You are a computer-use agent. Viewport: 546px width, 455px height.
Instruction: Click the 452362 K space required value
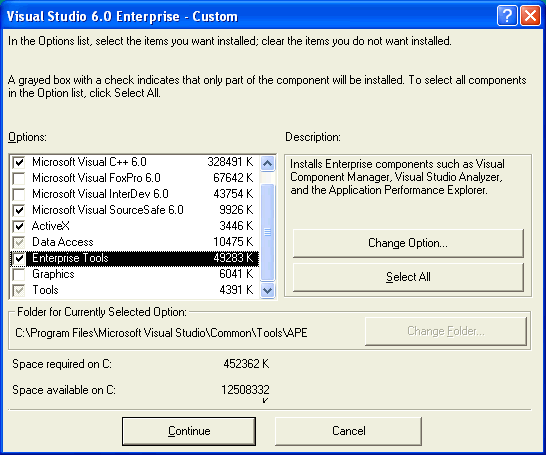[246, 364]
